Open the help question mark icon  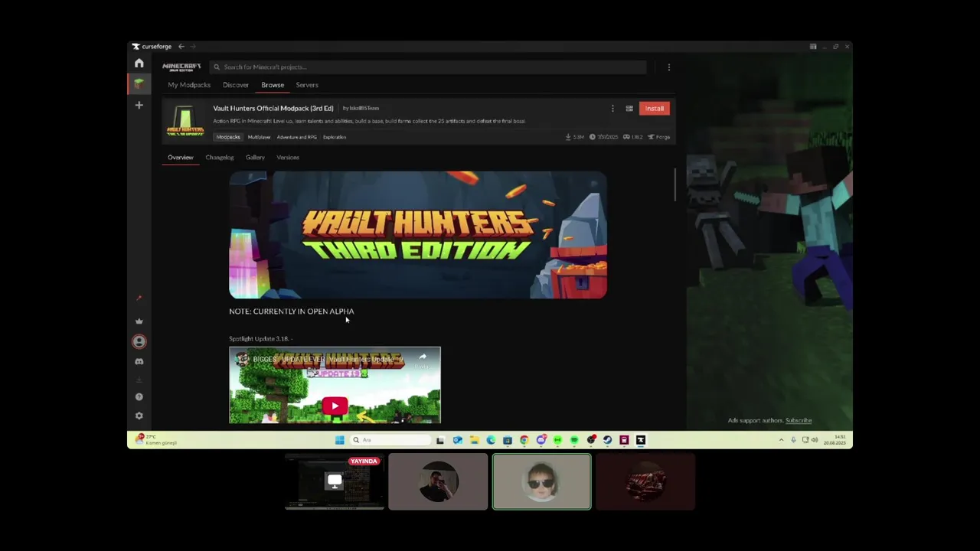pos(139,396)
